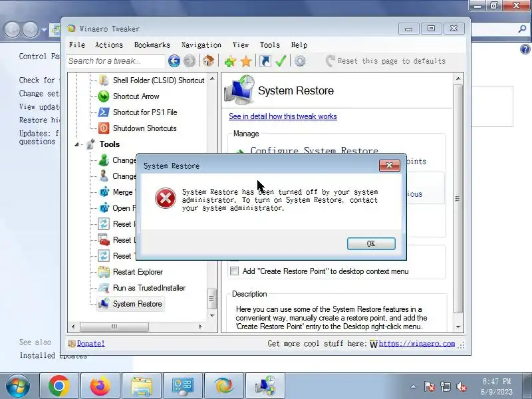The width and height of the screenshot is (532, 399).
Task: Select Shortcut for PS1 File item
Action: [145, 112]
